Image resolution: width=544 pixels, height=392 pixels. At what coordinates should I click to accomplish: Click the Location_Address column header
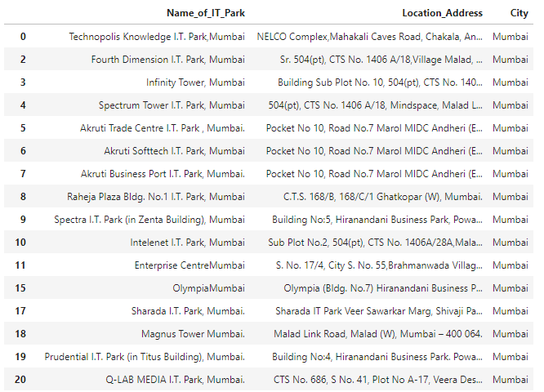point(442,13)
